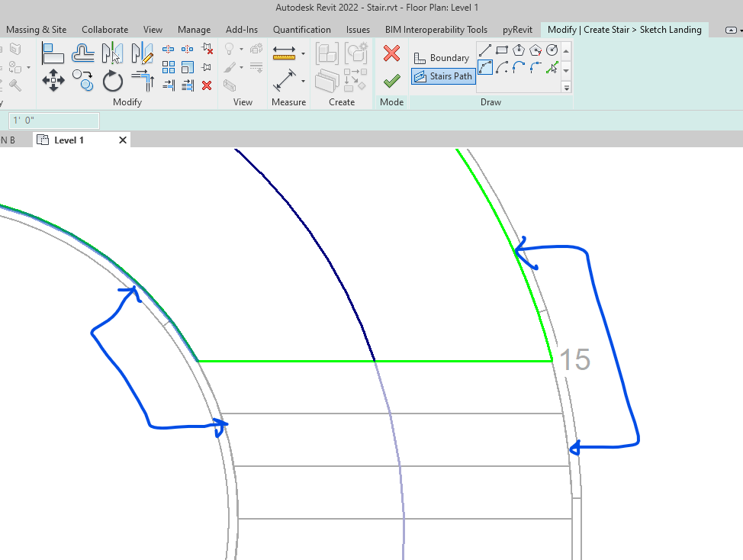
Task: Open the pyRevit ribbon tab
Action: pyautogui.click(x=517, y=30)
